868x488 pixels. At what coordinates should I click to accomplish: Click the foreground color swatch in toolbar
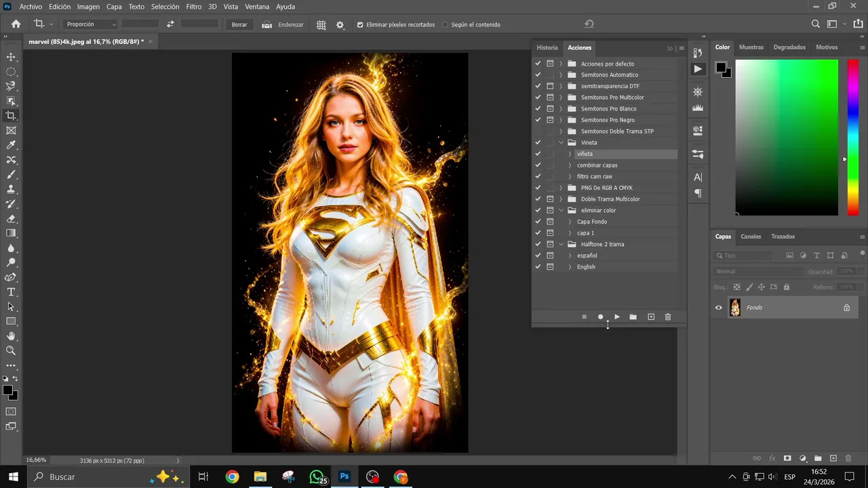(x=7, y=390)
